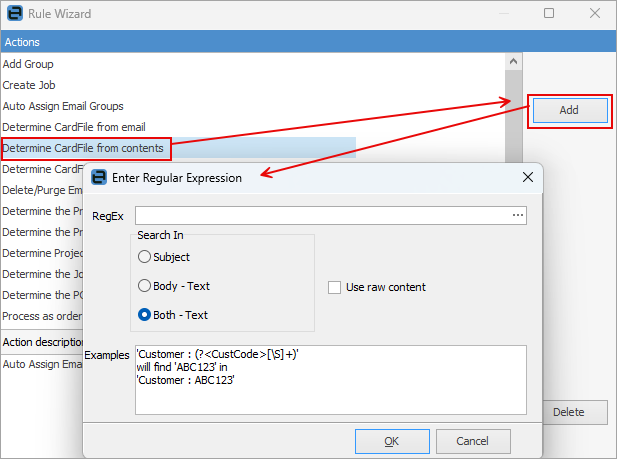Click the Examples text box
Screen dimensions: 617x459
pyautogui.click(x=331, y=380)
